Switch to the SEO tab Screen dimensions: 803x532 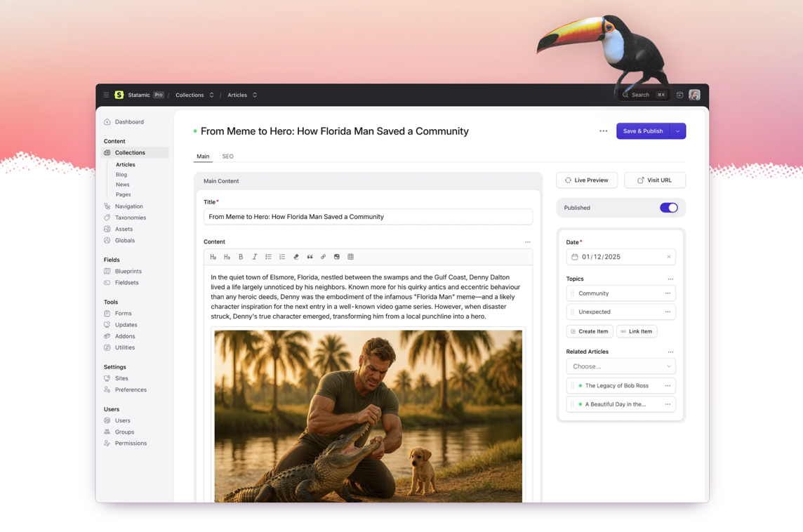(x=227, y=157)
